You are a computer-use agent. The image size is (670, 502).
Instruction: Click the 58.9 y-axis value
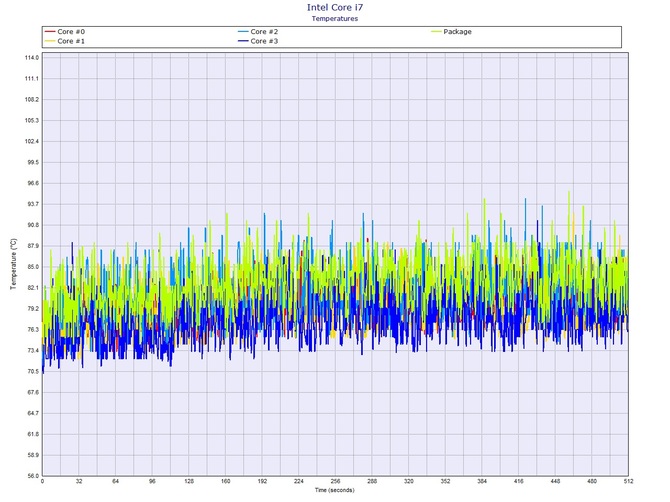tap(33, 455)
